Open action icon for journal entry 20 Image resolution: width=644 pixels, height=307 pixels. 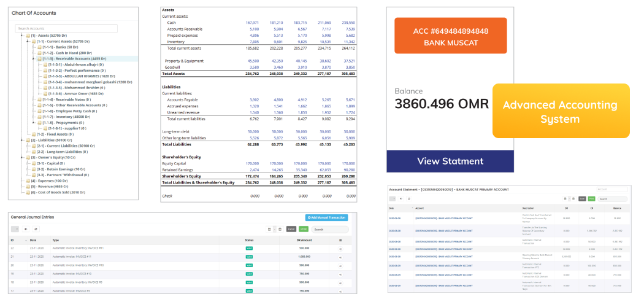click(340, 266)
